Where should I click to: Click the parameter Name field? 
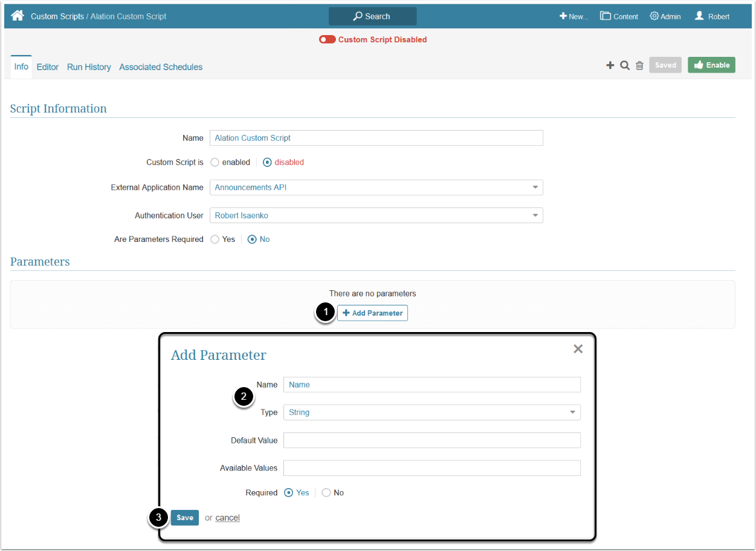[x=431, y=385]
